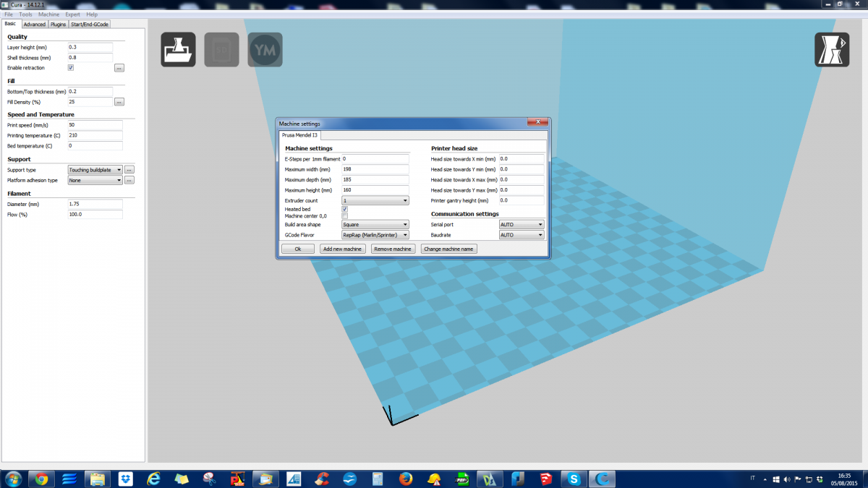Image resolution: width=868 pixels, height=488 pixels.
Task: Open Dropbox from the taskbar
Action: point(125,479)
